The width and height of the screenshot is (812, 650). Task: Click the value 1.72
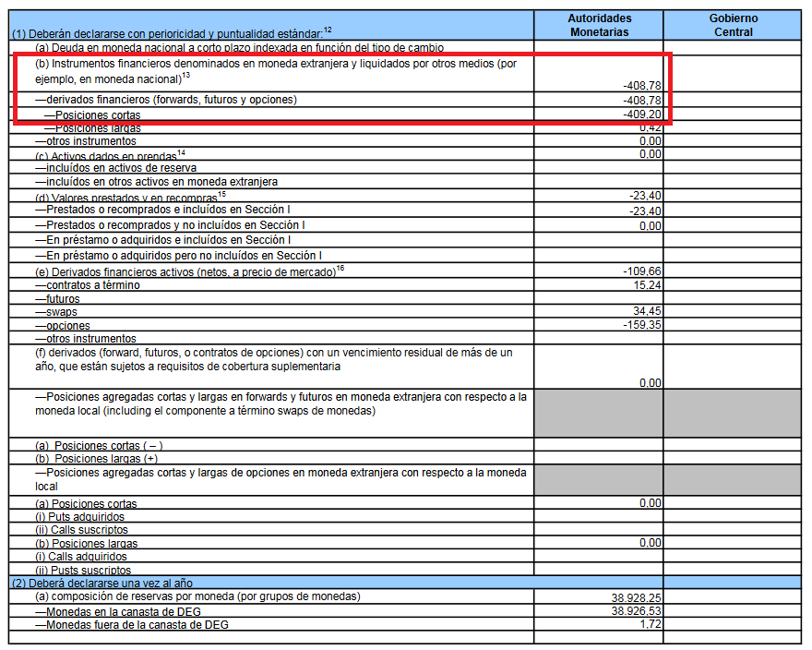(x=651, y=624)
